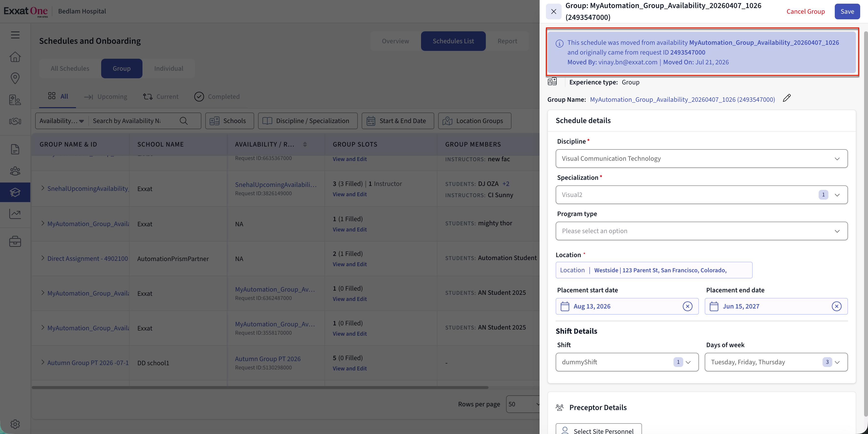This screenshot has height=434, width=868.
Task: Sort by Availability / Request column
Action: pos(305,144)
